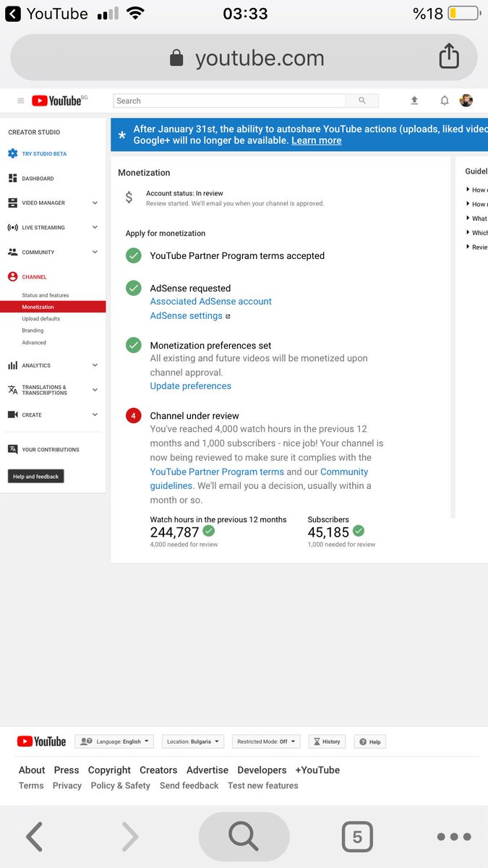This screenshot has height=868, width=488.
Task: Click checkmark beside Monetization preferences set
Action: coord(134,345)
